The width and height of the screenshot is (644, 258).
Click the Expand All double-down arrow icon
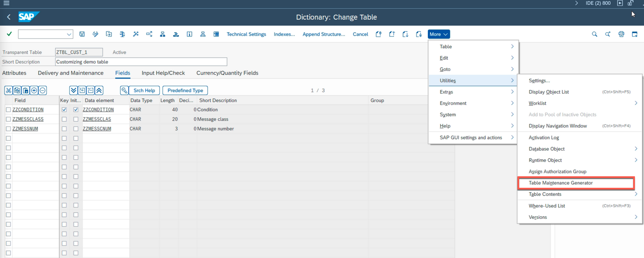coord(73,90)
